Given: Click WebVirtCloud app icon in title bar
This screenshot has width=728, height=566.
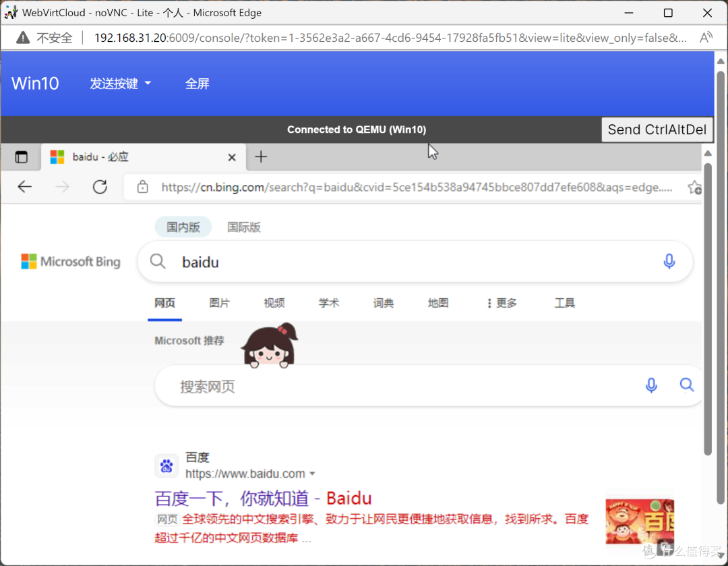Looking at the screenshot, I should pyautogui.click(x=10, y=13).
